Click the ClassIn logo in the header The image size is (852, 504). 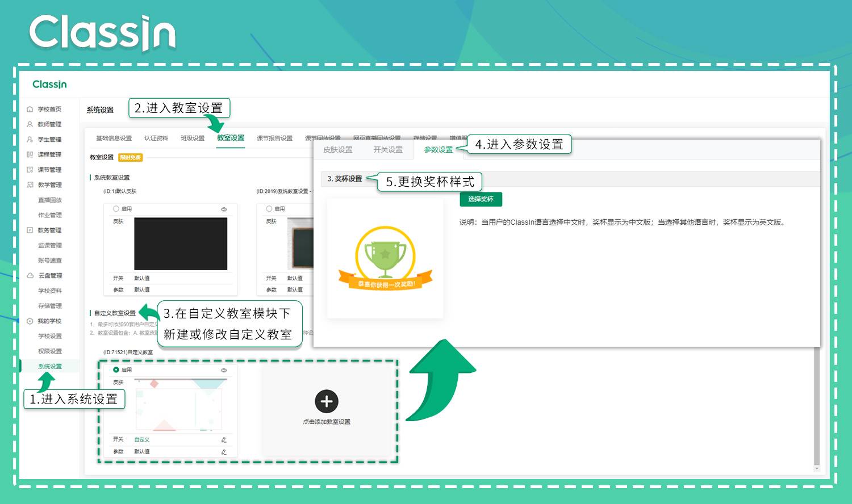[x=49, y=84]
